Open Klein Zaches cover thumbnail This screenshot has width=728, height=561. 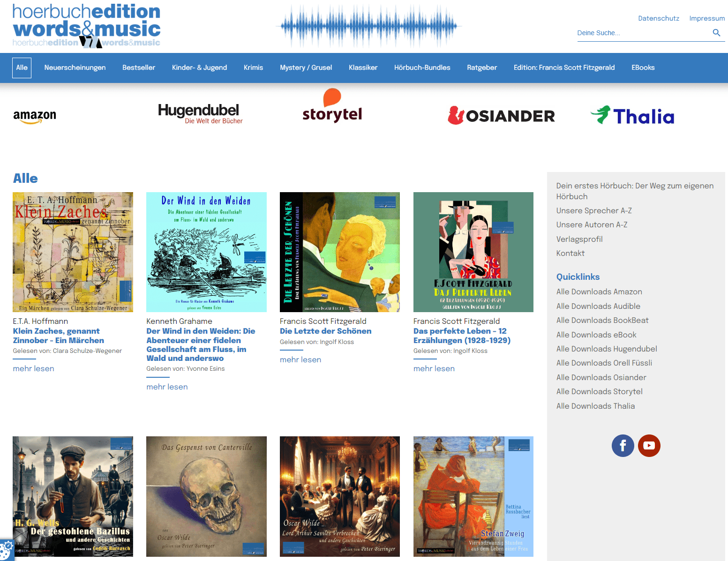click(73, 252)
